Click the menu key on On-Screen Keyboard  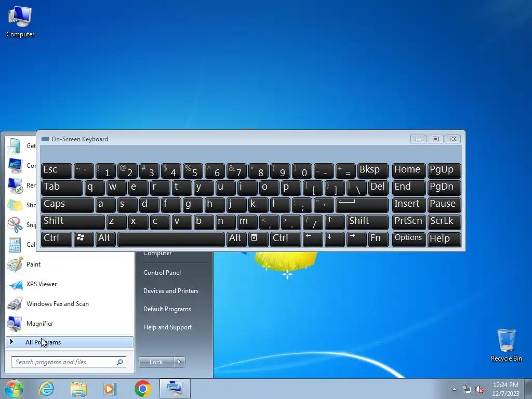click(258, 239)
